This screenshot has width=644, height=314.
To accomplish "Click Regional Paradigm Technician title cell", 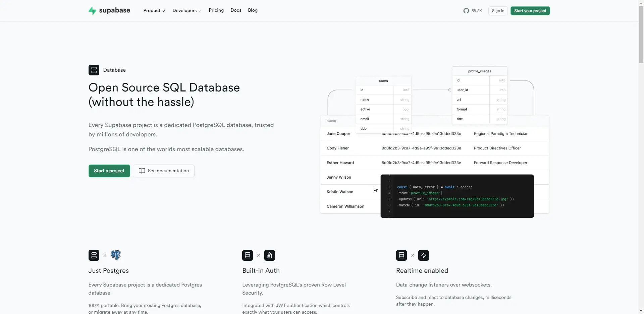I will pyautogui.click(x=501, y=134).
